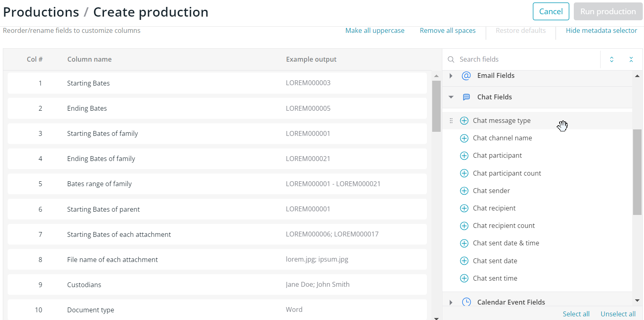
Task: Select the Custodians column name
Action: 84,285
